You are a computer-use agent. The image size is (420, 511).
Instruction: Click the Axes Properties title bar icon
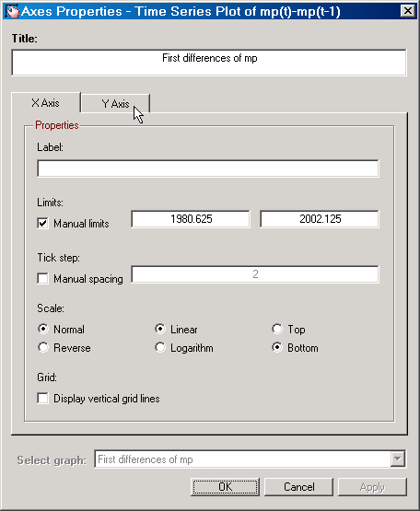click(12, 11)
